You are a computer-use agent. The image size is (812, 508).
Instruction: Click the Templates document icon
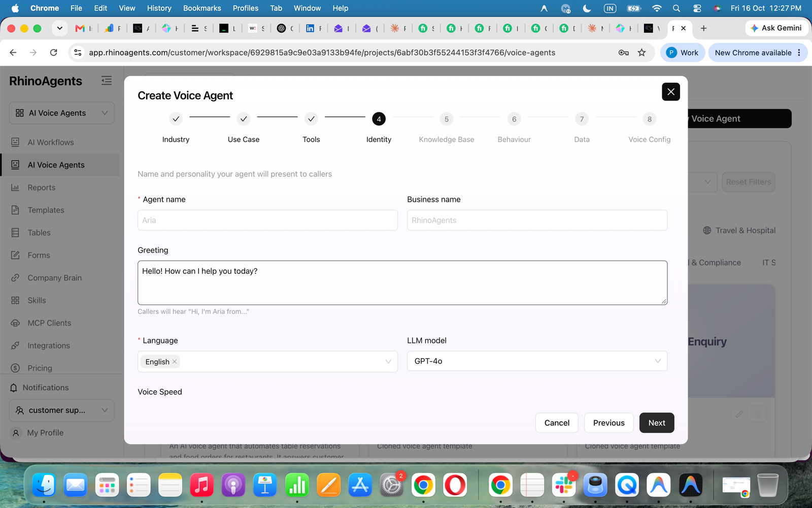point(15,210)
